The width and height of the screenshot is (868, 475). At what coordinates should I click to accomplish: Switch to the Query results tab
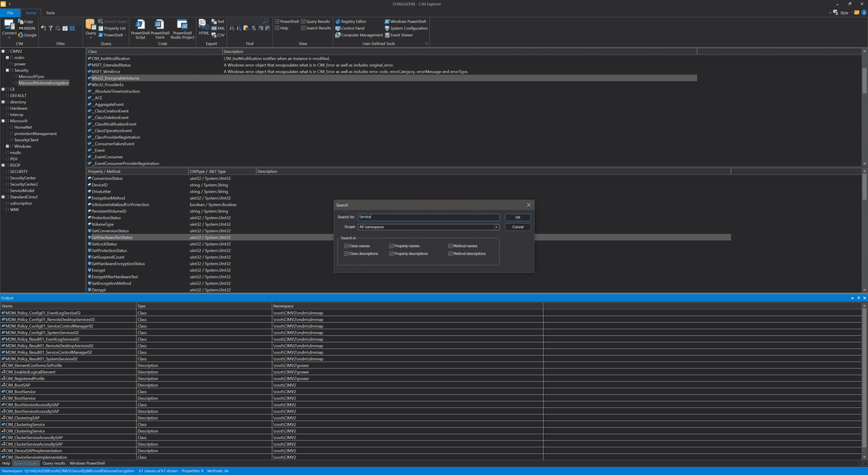click(x=54, y=463)
